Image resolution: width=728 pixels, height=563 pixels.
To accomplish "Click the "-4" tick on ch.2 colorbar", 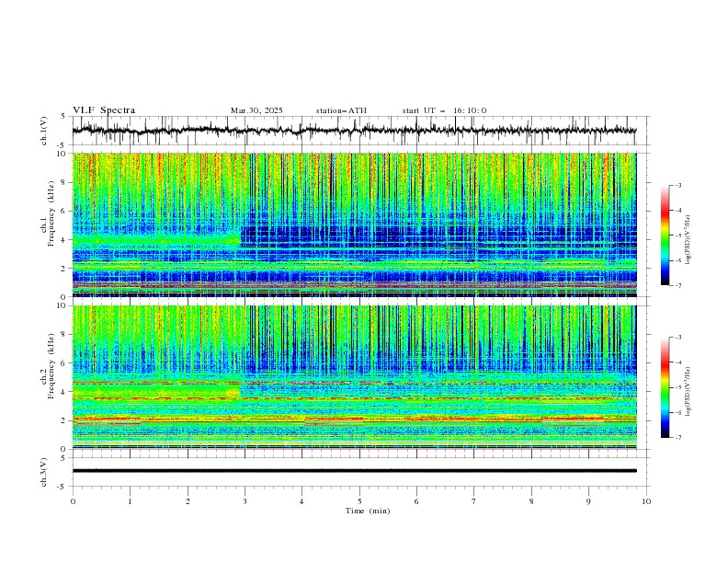I will [x=678, y=362].
